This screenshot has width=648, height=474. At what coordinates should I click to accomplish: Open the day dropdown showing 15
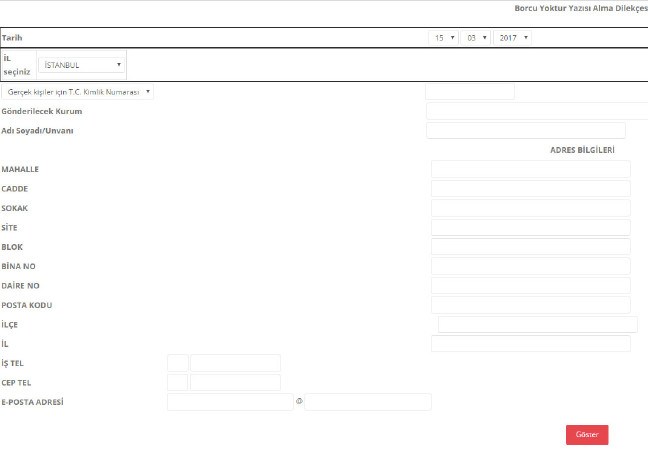(x=443, y=38)
